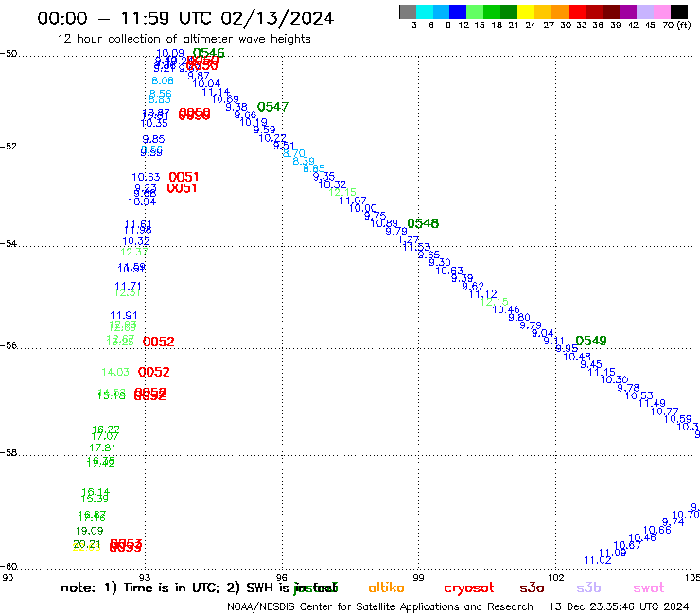
Task: Click the green time label 0549
Action: tap(590, 341)
